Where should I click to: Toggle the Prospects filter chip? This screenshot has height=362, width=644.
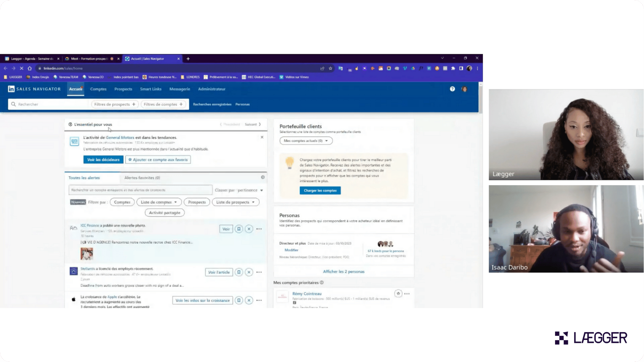point(197,202)
